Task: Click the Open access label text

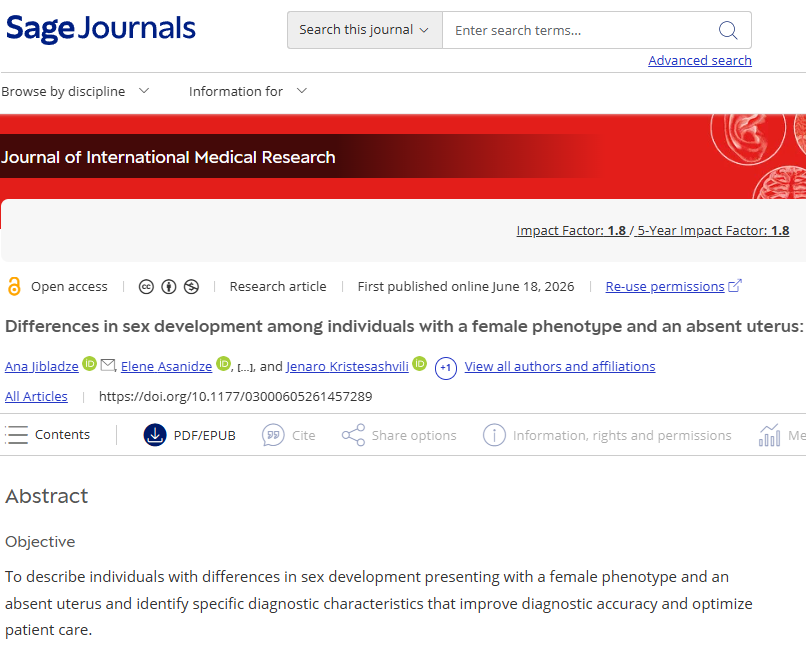Action: (69, 286)
